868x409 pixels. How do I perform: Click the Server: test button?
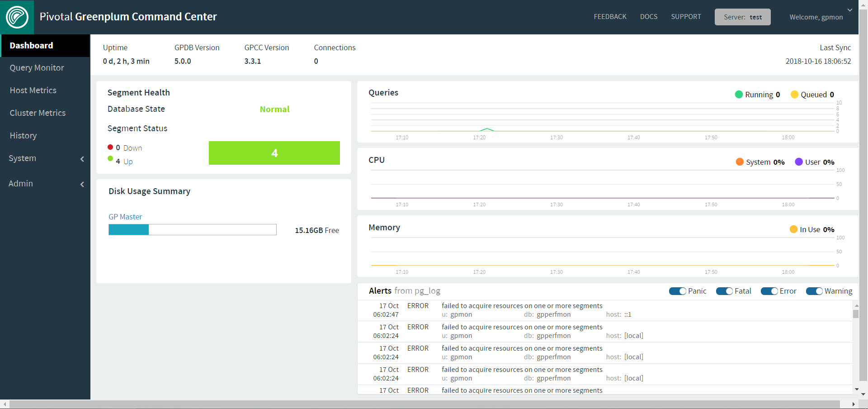pyautogui.click(x=743, y=17)
